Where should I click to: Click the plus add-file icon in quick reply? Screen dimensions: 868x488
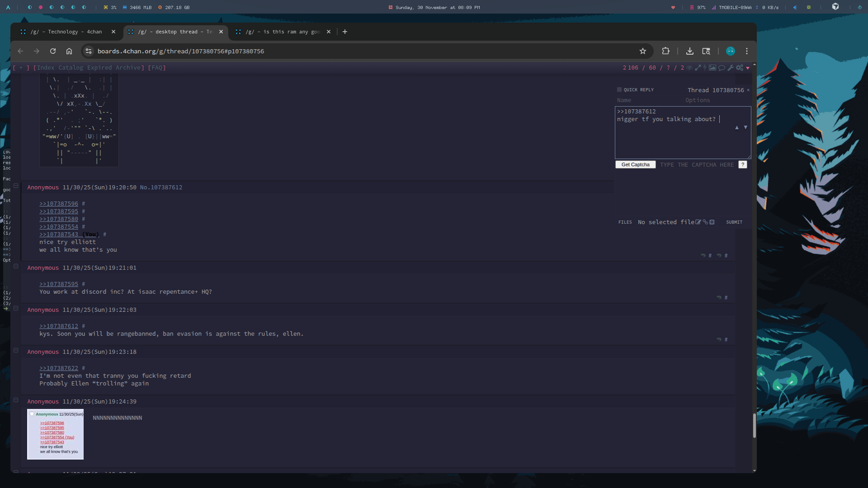[712, 222]
